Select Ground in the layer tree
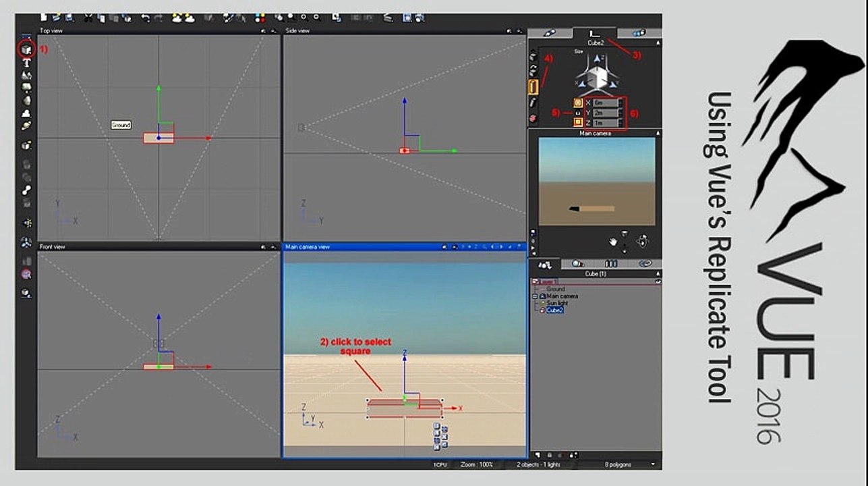The image size is (868, 486). 556,290
